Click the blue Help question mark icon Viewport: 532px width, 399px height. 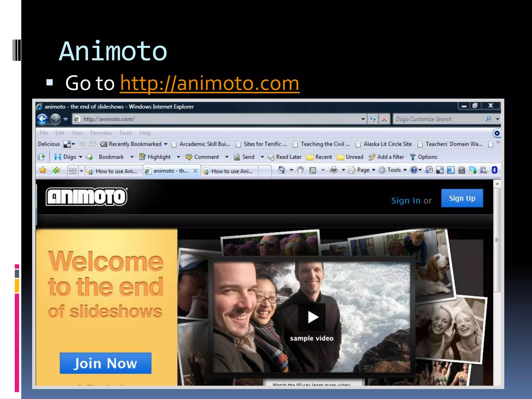[x=414, y=170]
